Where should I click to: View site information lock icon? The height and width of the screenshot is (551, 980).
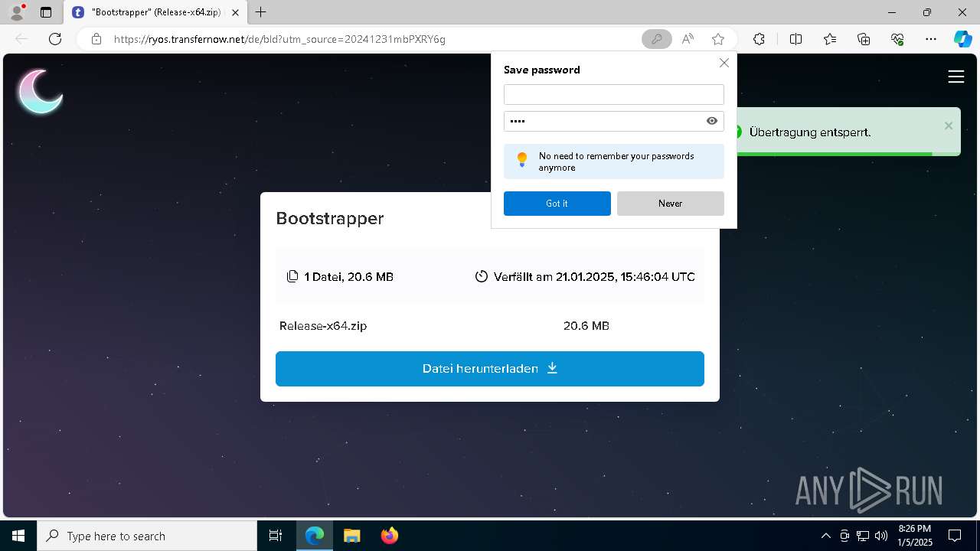pyautogui.click(x=96, y=39)
